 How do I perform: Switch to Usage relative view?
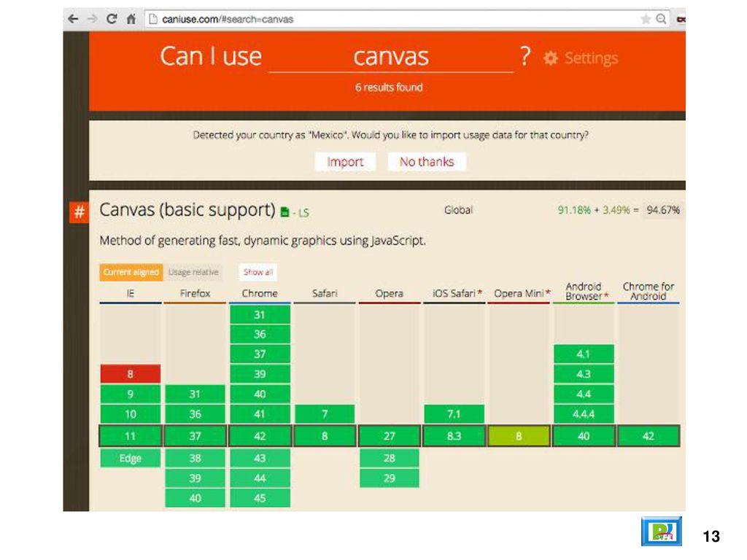[193, 272]
